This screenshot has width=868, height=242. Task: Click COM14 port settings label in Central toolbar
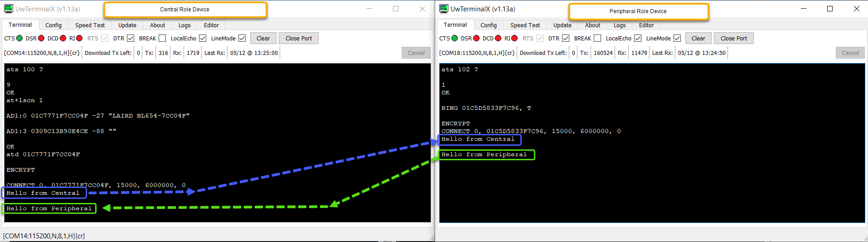click(x=42, y=53)
